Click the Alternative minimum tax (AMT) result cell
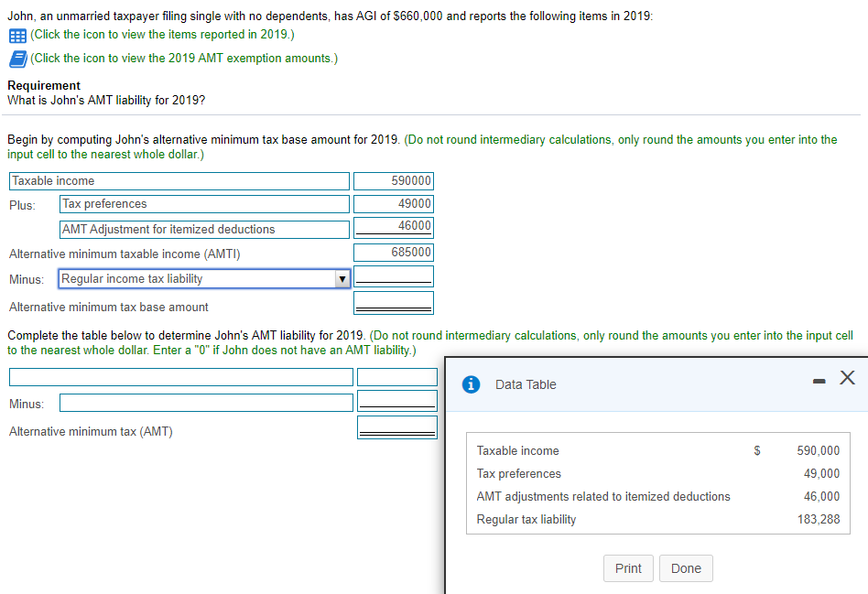 tap(397, 427)
